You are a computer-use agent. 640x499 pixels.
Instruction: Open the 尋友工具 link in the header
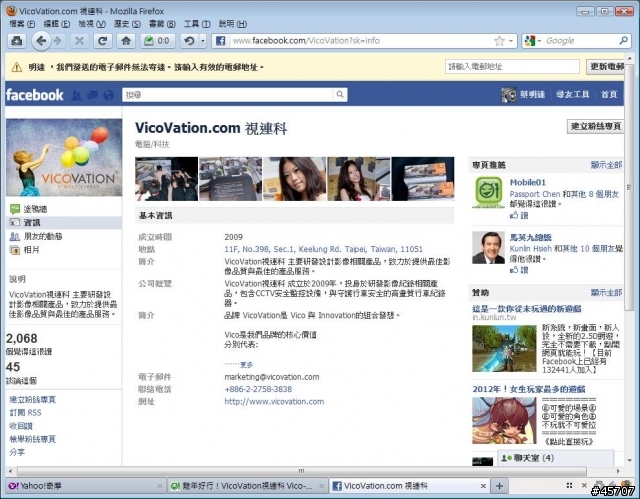[x=572, y=95]
